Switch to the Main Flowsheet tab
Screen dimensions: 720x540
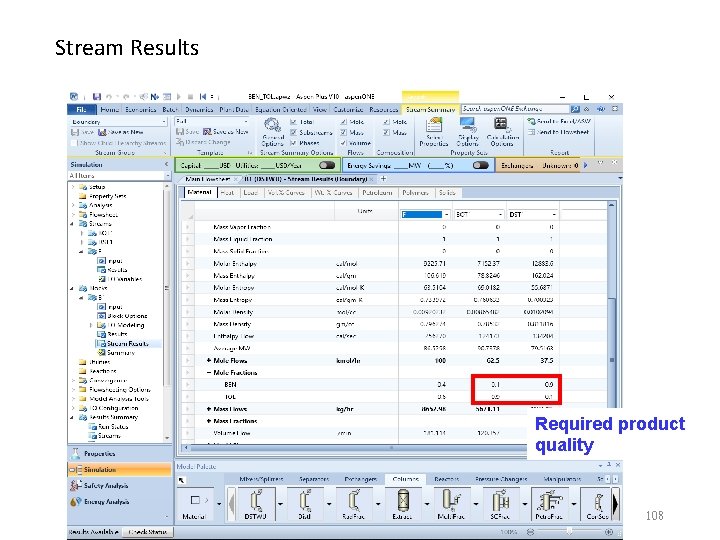click(x=208, y=179)
